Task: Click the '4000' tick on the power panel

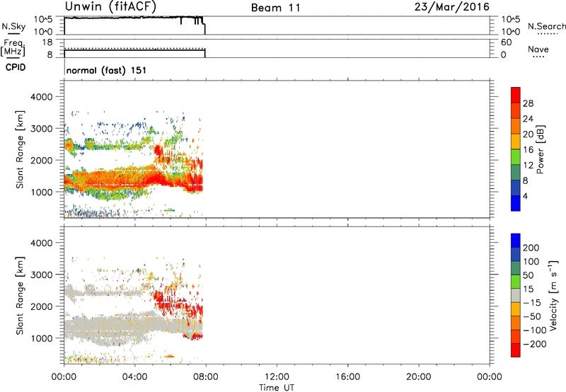Action: tap(41, 97)
